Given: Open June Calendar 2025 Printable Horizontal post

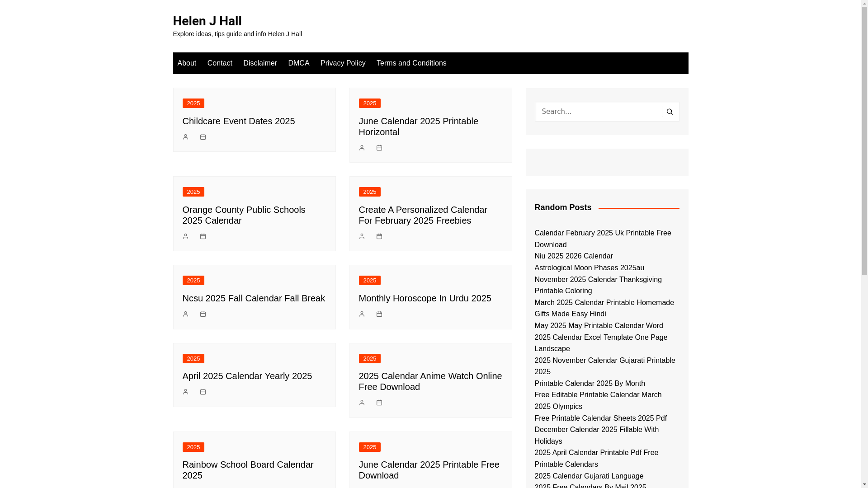Looking at the screenshot, I should (419, 127).
